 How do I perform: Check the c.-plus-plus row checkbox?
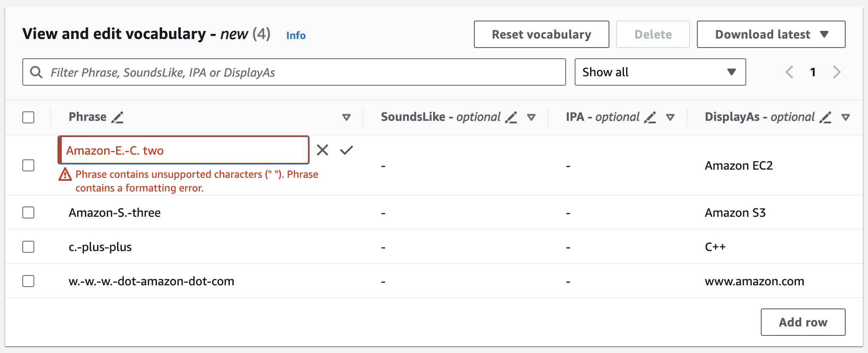point(28,247)
